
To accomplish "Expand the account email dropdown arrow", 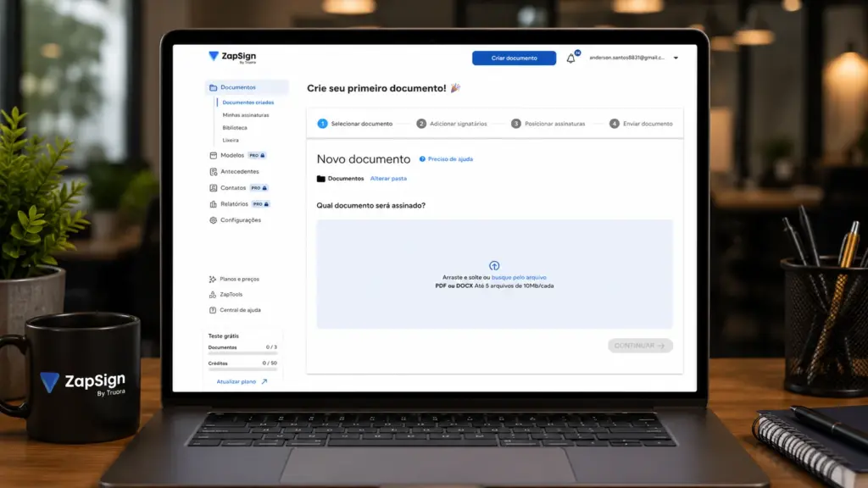I will 676,58.
